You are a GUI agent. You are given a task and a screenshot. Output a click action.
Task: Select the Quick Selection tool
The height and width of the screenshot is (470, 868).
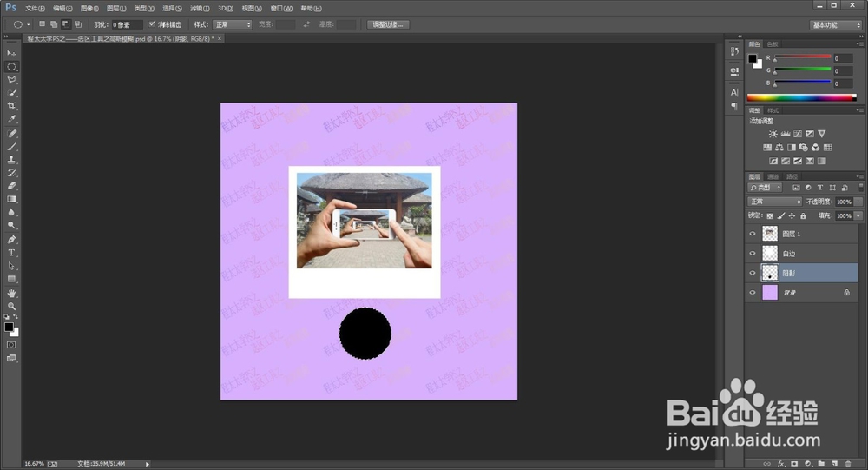[11, 93]
